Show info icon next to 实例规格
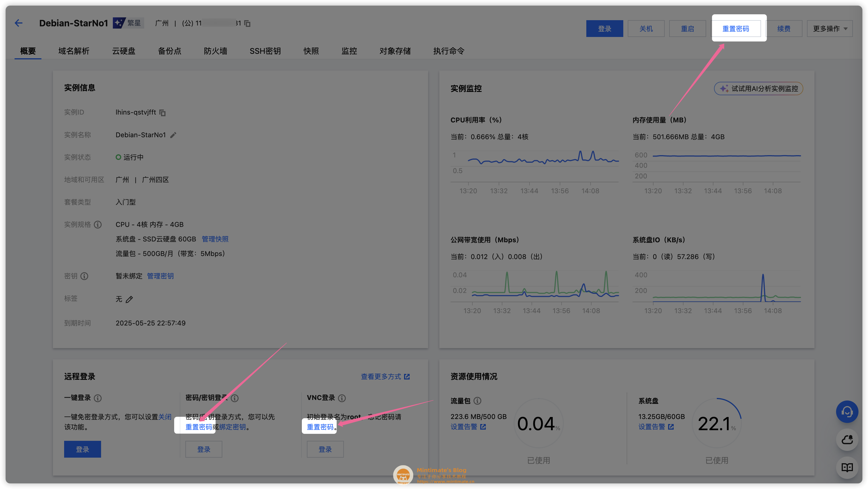 [98, 225]
